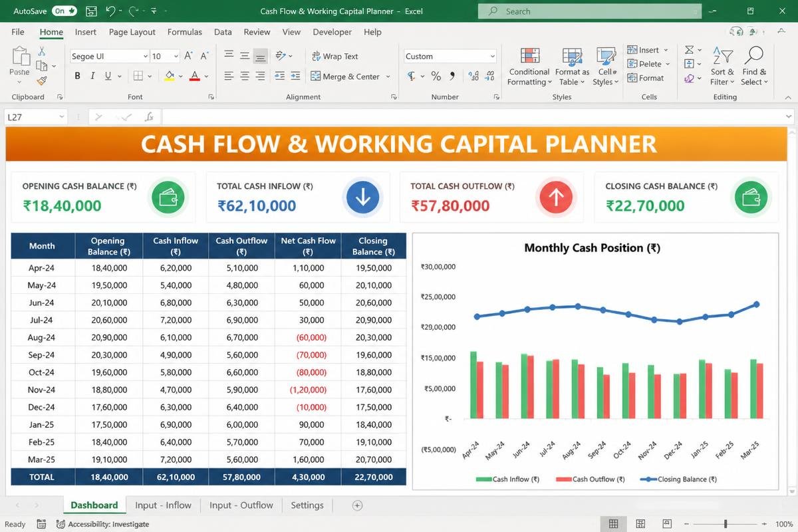Adjust the zoom slider in status bar
Image resolution: width=798 pixels, height=532 pixels.
click(x=726, y=524)
